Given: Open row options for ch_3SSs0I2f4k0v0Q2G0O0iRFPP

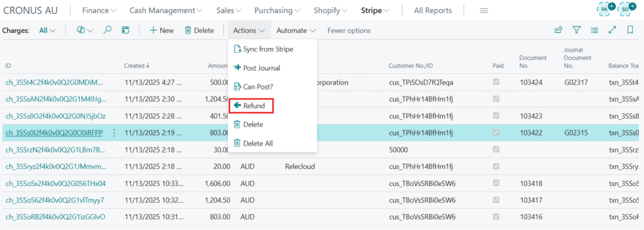Looking at the screenshot, I should [114, 133].
